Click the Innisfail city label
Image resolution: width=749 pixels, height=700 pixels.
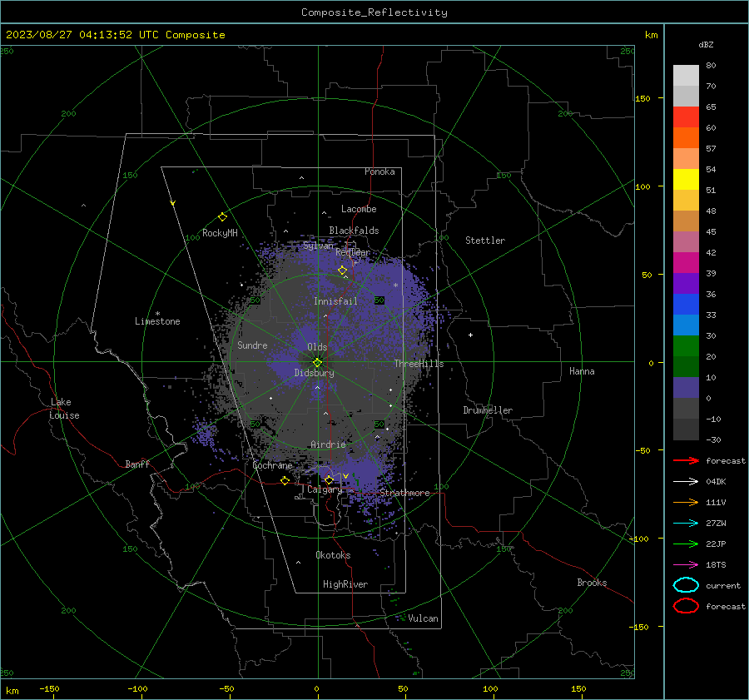click(x=335, y=301)
